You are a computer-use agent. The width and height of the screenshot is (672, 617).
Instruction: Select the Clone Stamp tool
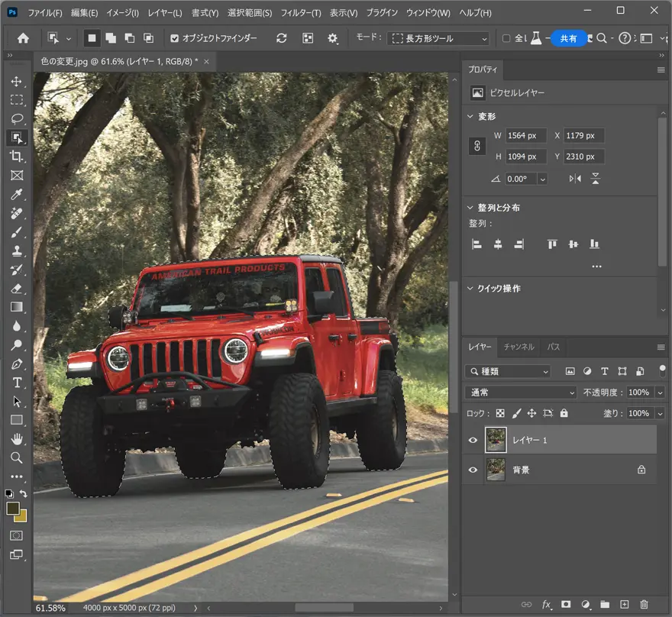16,250
